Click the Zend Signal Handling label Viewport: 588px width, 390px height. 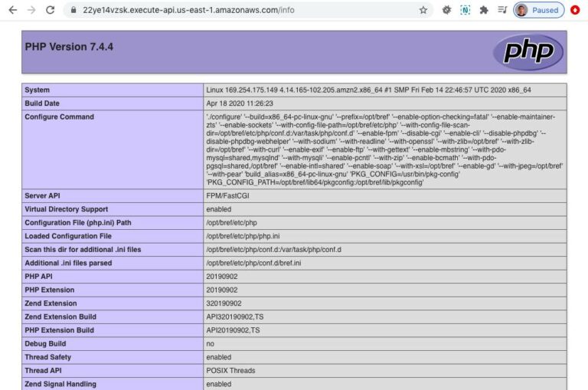tap(60, 384)
